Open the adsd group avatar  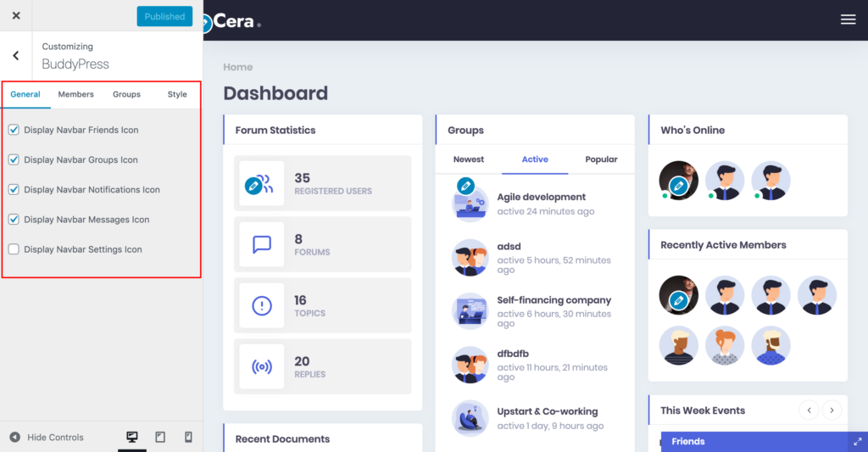click(470, 257)
